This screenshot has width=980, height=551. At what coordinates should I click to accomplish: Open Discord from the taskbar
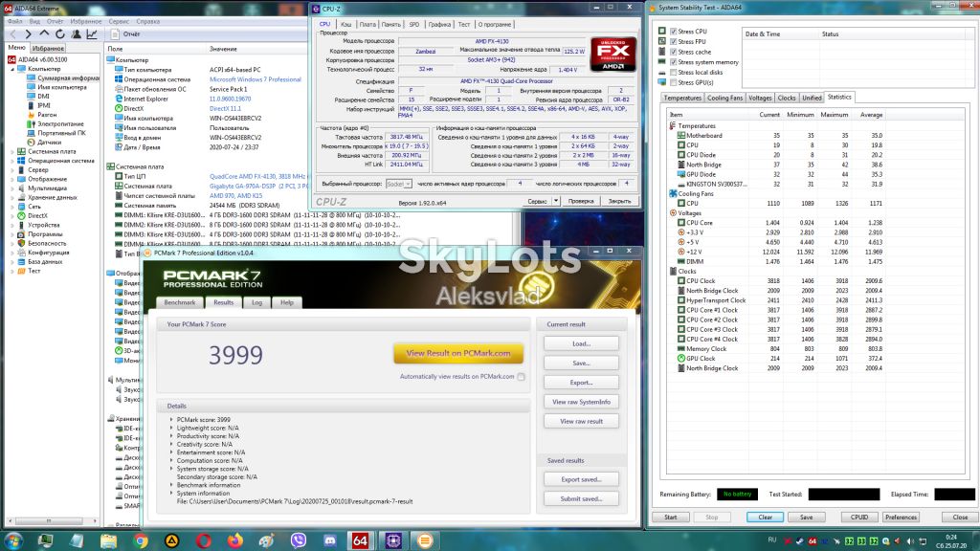coord(329,541)
